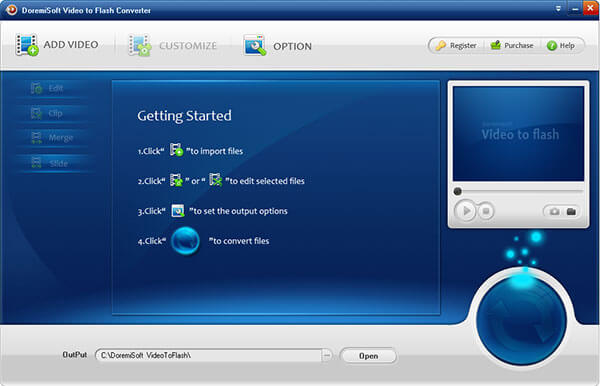Click the '"to edit selected files' text
The width and height of the screenshot is (600, 386).
(x=265, y=181)
